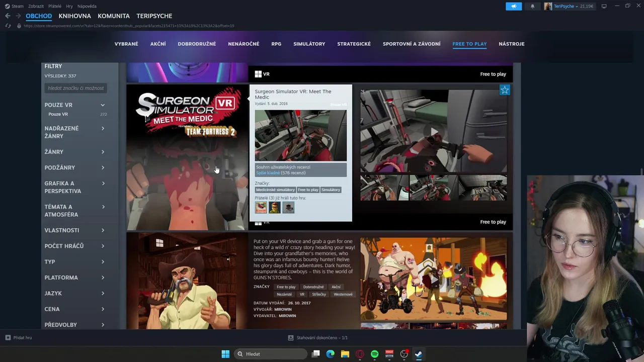The height and width of the screenshot is (362, 644).
Task: Open the Zobrazit menu
Action: 36,6
